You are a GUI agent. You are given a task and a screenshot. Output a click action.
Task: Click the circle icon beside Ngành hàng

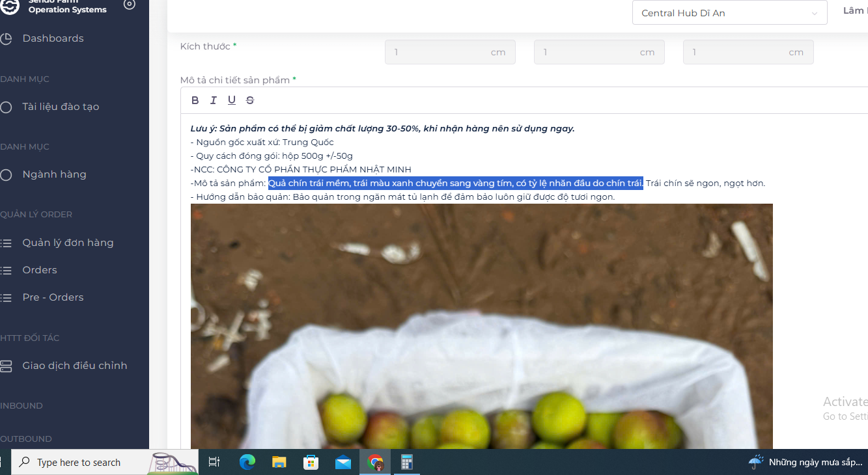(x=6, y=175)
